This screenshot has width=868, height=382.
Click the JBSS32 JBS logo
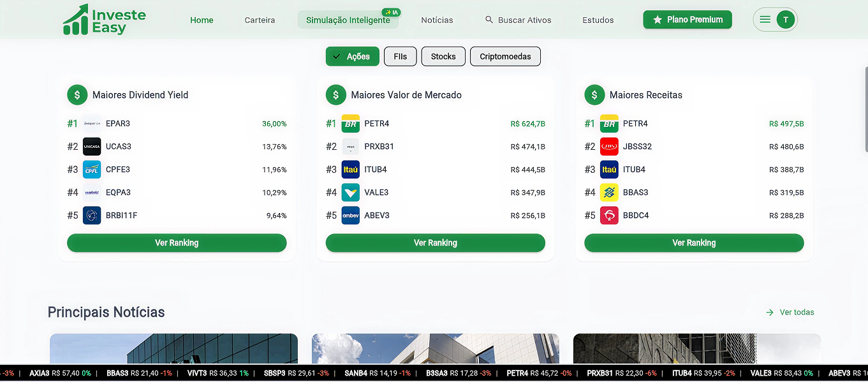(x=609, y=147)
